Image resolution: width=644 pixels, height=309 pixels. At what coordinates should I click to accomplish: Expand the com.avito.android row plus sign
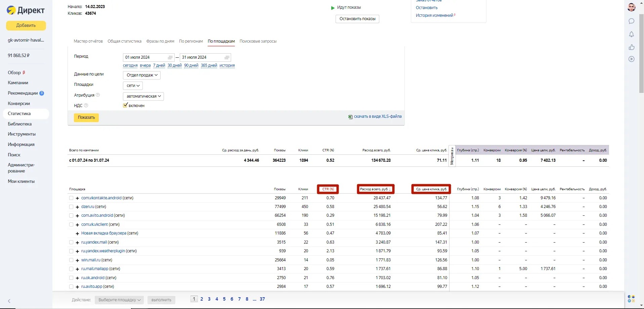[77, 216]
